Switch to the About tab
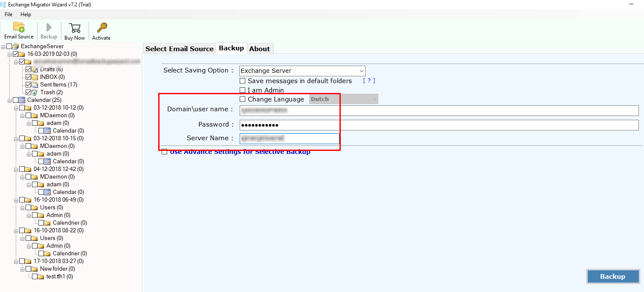The height and width of the screenshot is (292, 644). [x=260, y=49]
